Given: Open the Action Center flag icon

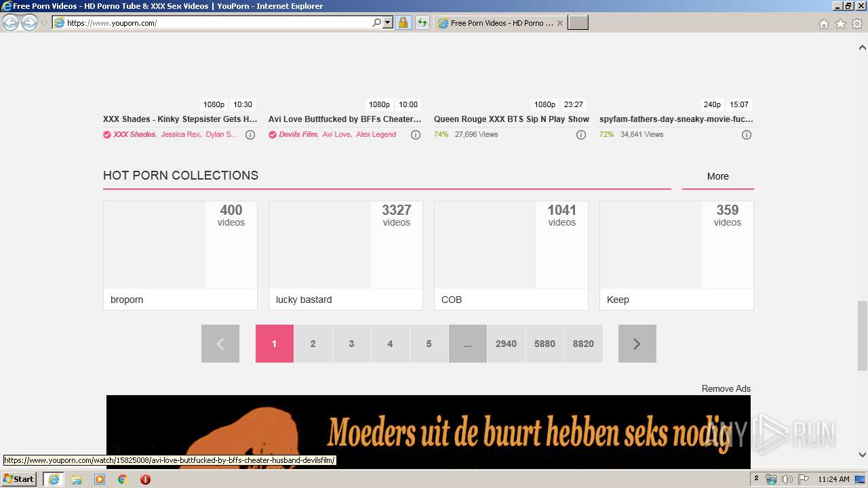Looking at the screenshot, I should click(802, 479).
